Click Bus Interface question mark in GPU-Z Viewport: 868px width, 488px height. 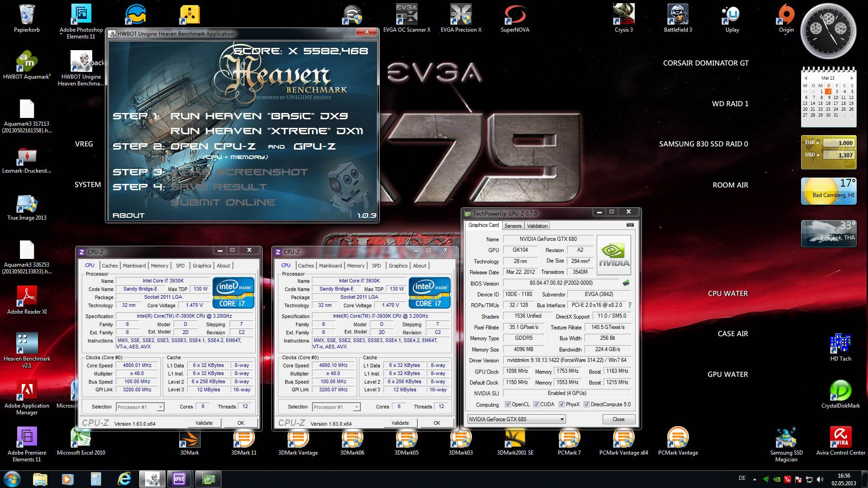click(x=630, y=305)
